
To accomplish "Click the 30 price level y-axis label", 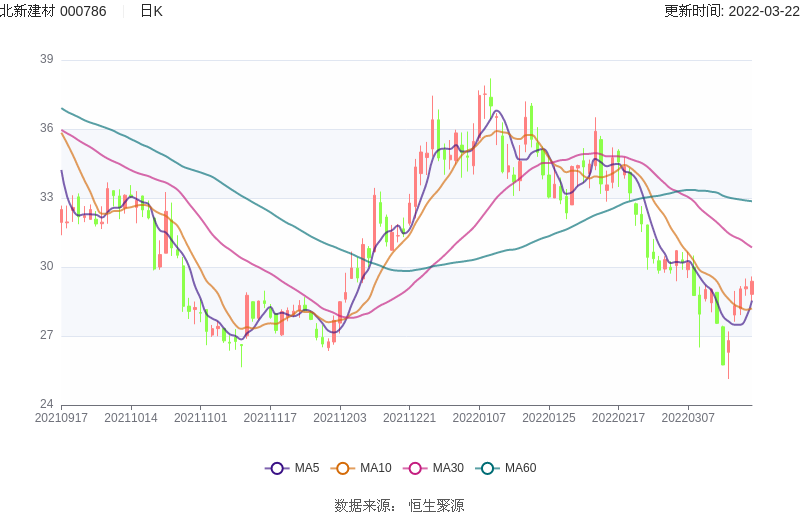I will pyautogui.click(x=47, y=267).
